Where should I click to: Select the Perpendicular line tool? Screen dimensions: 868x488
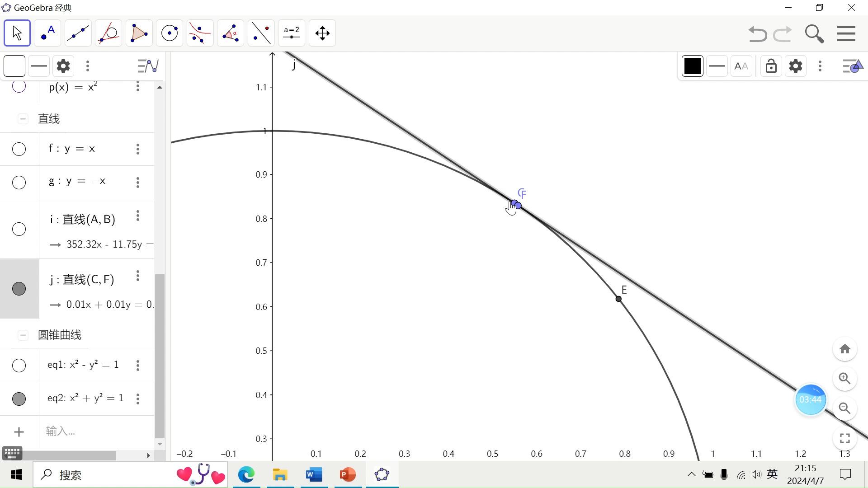click(108, 33)
